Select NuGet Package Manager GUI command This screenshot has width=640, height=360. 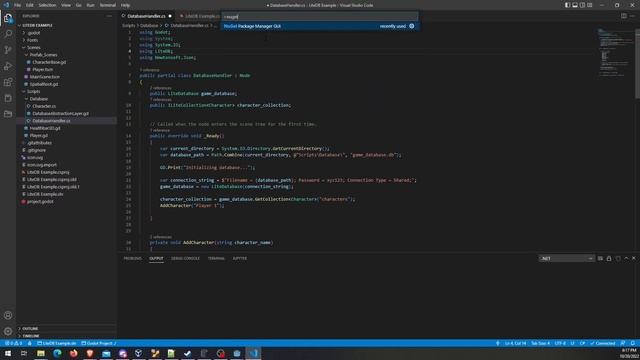[319, 26]
